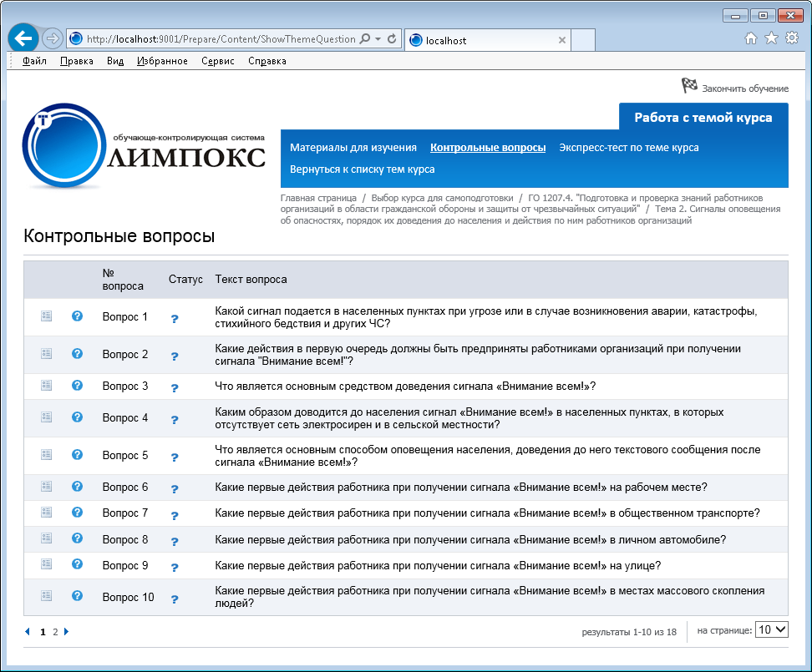The width and height of the screenshot is (812, 672).
Task: Click Закончить обучение link
Action: pos(745,88)
